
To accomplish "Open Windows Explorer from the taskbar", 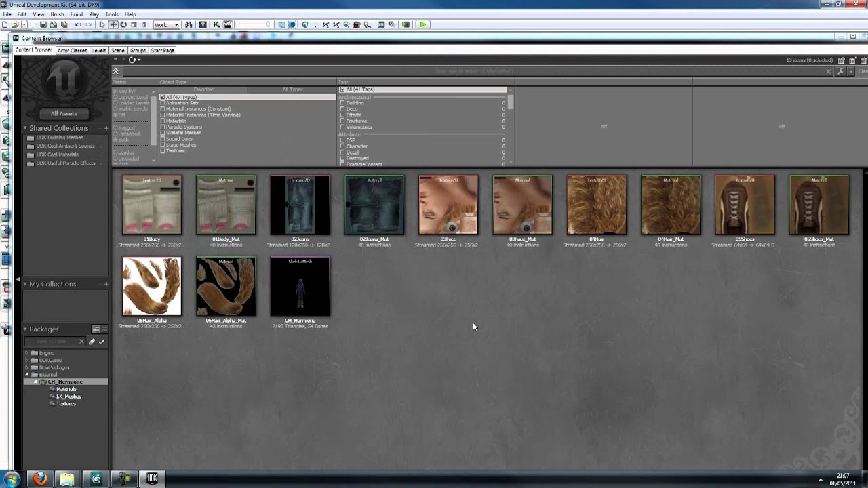I will coord(67,479).
